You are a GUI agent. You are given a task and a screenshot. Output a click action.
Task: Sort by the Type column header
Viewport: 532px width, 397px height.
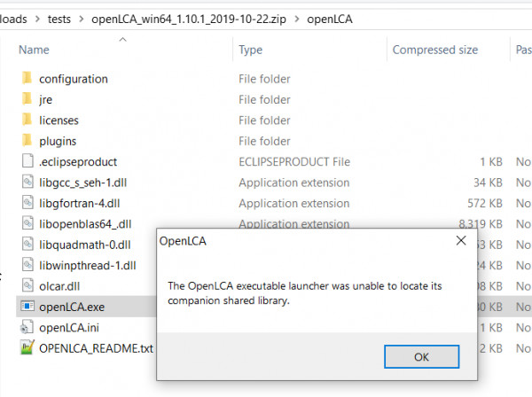(x=250, y=50)
